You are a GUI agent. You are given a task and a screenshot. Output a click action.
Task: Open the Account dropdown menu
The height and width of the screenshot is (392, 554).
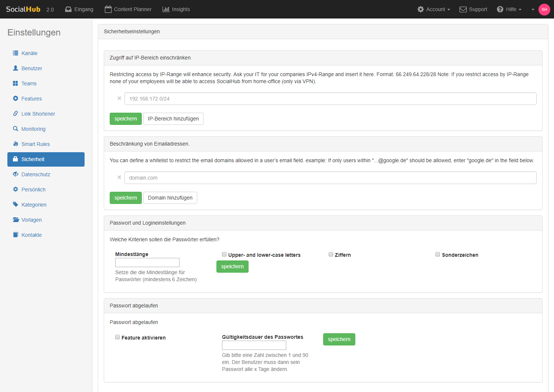(x=434, y=9)
